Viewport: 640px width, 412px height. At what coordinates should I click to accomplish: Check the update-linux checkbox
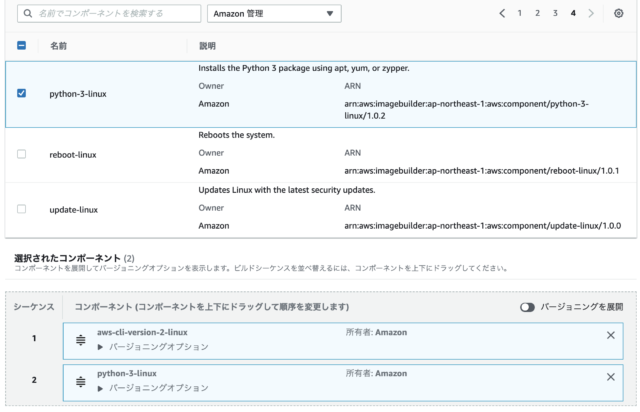point(22,209)
